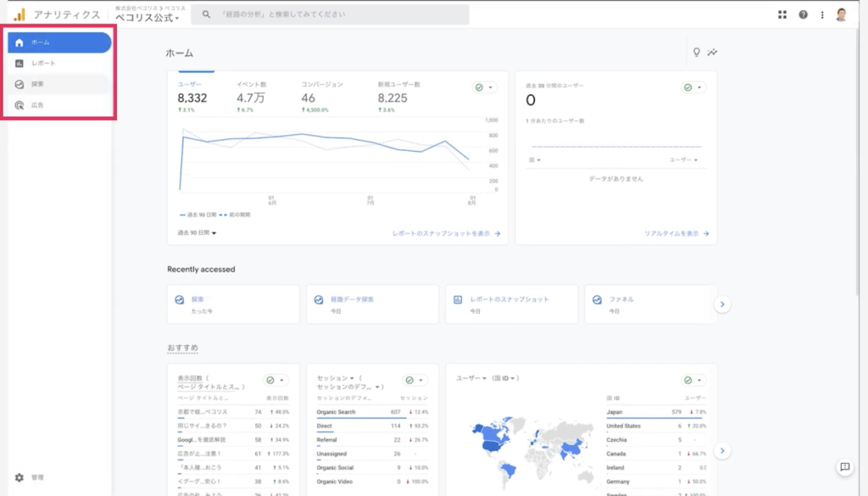Open the 広告 sidebar item
The width and height of the screenshot is (868, 496).
pos(59,105)
